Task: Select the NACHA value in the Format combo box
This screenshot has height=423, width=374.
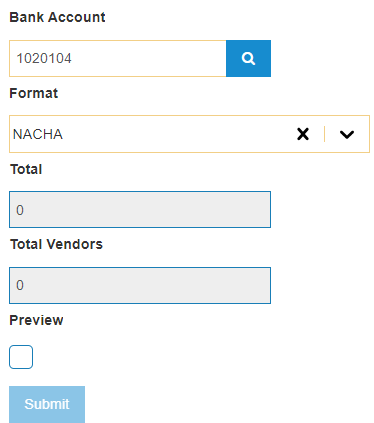Action: point(38,134)
